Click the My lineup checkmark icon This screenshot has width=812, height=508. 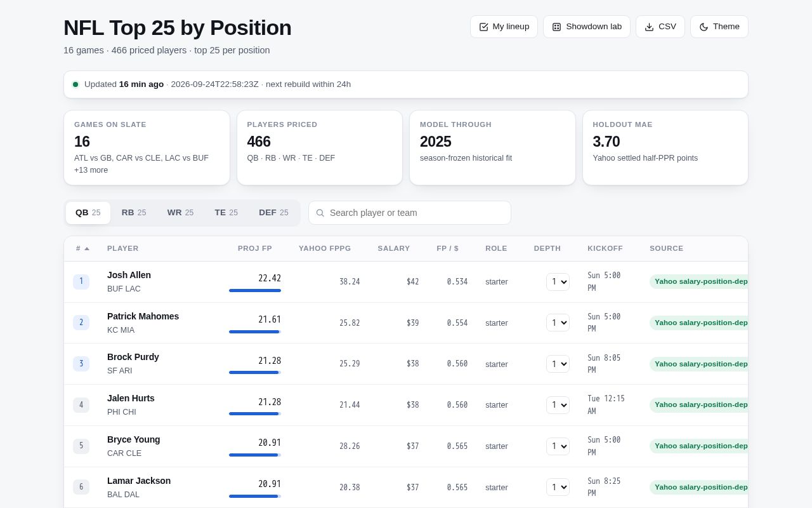click(x=483, y=27)
